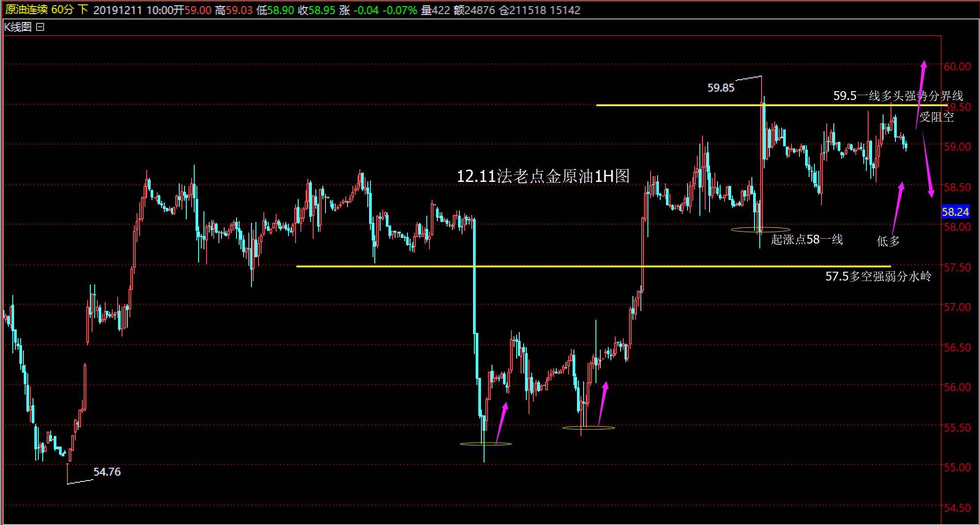Select the 12.11法老点金原油1H图 title annotation
The width and height of the screenshot is (980, 525).
point(543,177)
